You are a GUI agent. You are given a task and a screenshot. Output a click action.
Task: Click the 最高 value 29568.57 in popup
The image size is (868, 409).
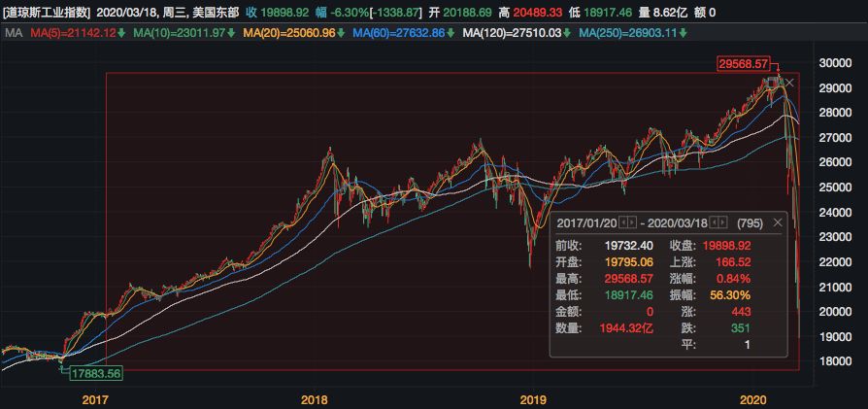630,279
